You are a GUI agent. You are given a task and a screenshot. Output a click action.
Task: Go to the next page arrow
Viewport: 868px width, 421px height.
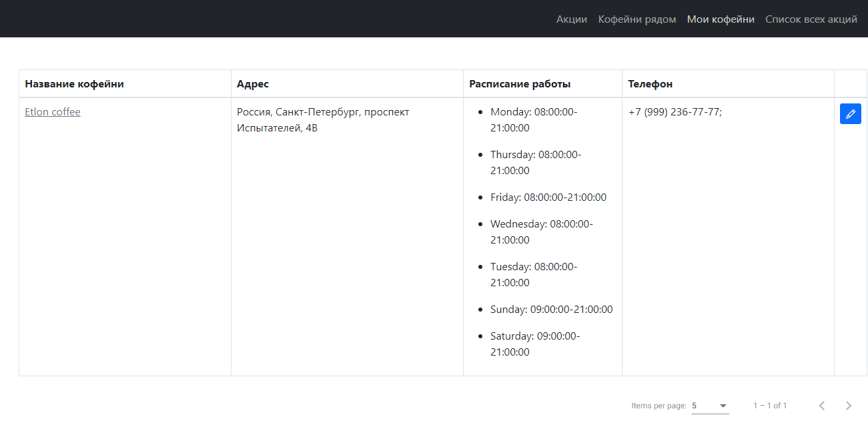[849, 406]
